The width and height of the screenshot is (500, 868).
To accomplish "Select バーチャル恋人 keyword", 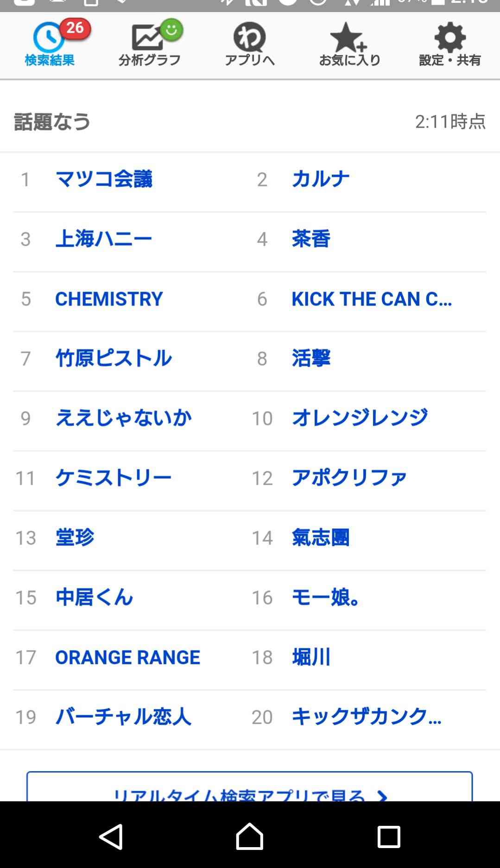I will coord(123,717).
